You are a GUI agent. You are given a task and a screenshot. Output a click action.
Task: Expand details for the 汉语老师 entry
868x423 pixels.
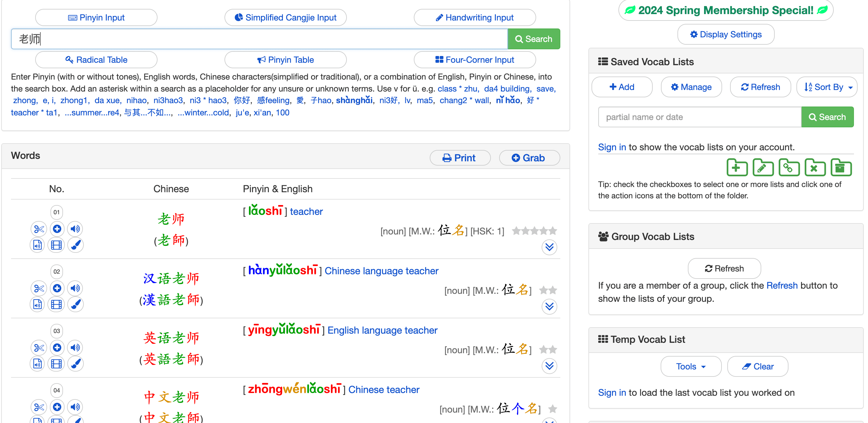549,307
